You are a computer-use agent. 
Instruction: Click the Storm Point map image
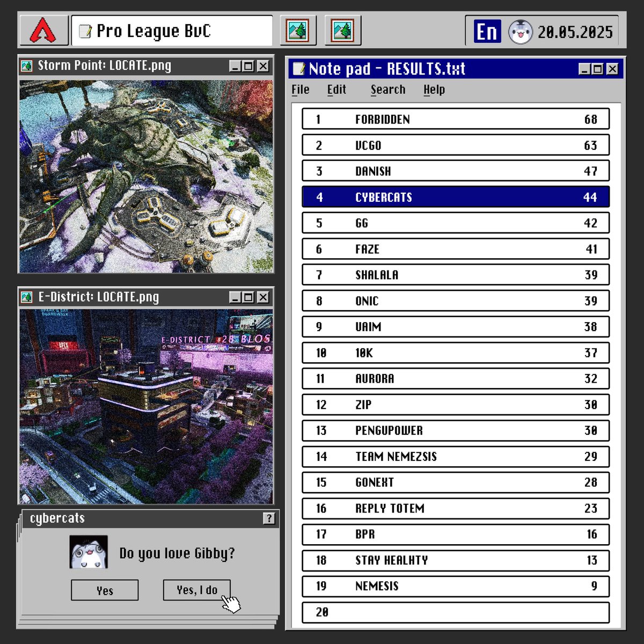point(146,176)
